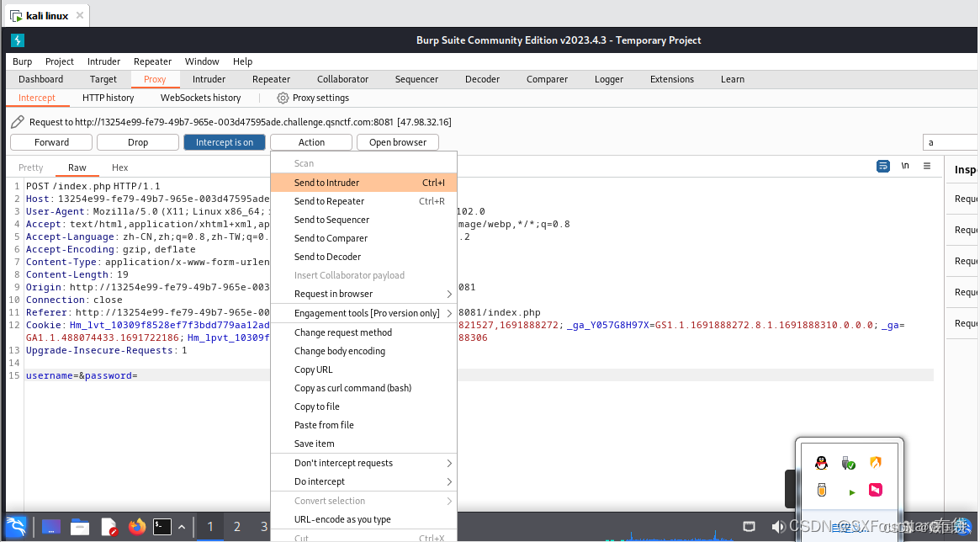The height and width of the screenshot is (542, 980).
Task: Click the Upgrade-Insecure-Requests header line
Action: pos(106,351)
